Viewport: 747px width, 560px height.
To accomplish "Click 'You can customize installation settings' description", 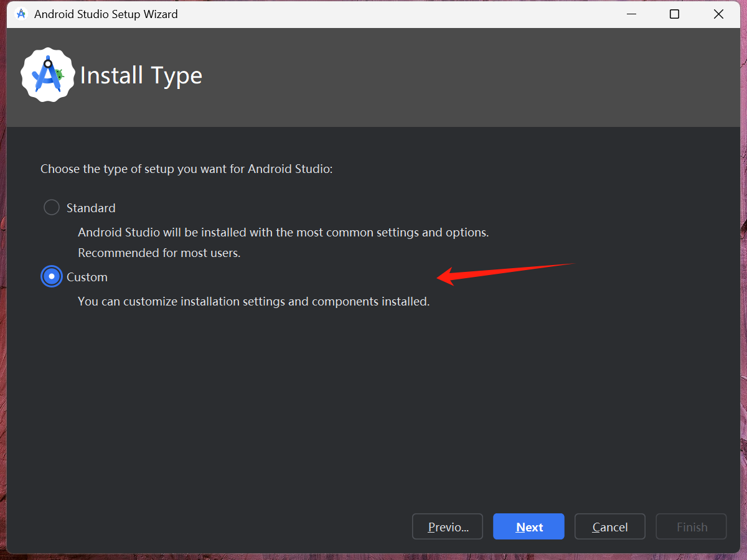I will pos(254,302).
